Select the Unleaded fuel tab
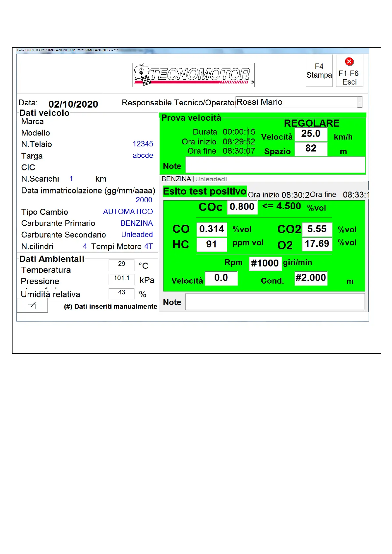This screenshot has height=554, width=392. (x=210, y=179)
